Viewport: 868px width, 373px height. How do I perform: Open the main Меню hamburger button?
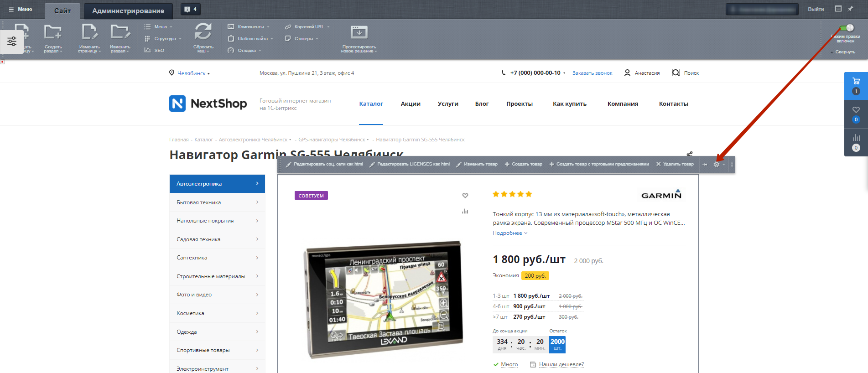(x=21, y=9)
